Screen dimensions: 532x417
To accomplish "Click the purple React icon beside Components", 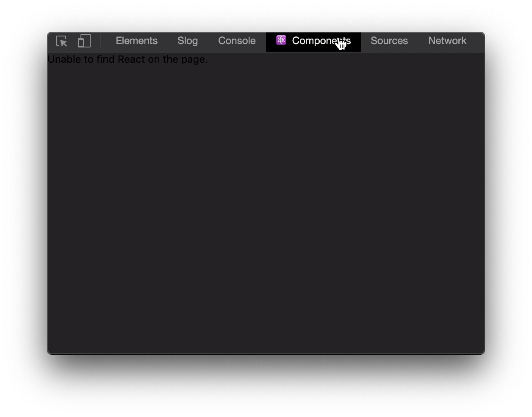I will click(280, 40).
